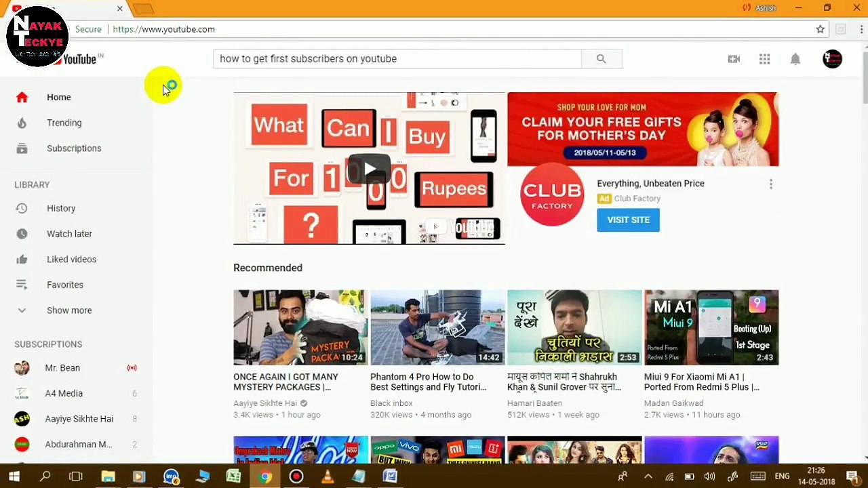Open the imo messenger taskbar icon

[x=171, y=476]
